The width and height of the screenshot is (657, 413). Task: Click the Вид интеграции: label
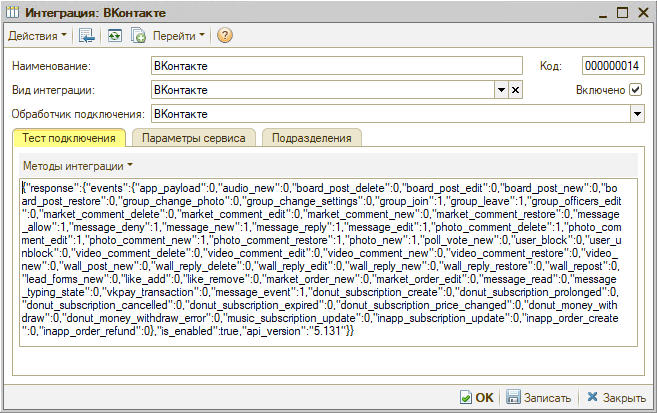53,90
